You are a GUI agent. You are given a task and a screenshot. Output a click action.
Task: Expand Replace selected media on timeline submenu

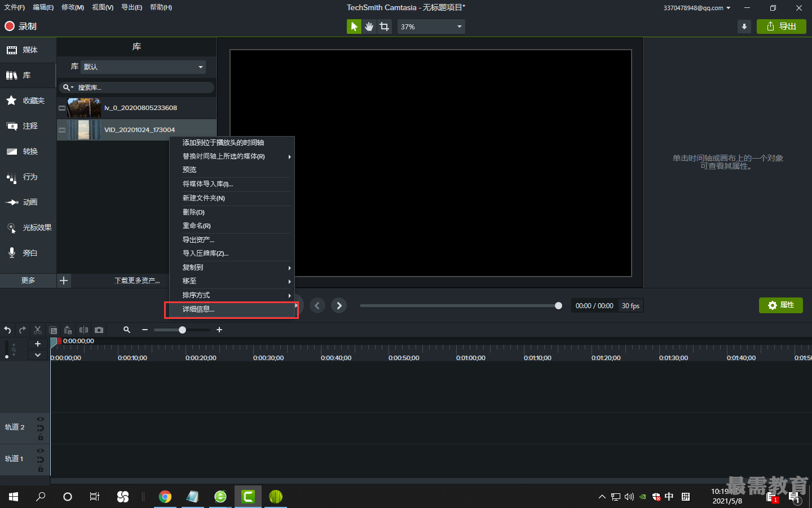(232, 156)
